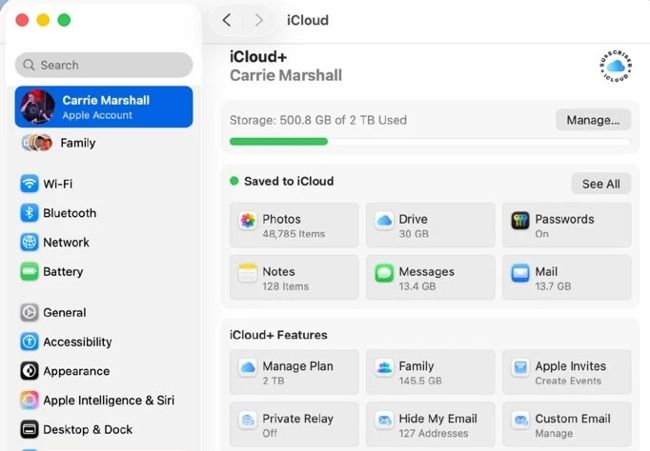The image size is (650, 451).
Task: Click the See All button
Action: [601, 184]
